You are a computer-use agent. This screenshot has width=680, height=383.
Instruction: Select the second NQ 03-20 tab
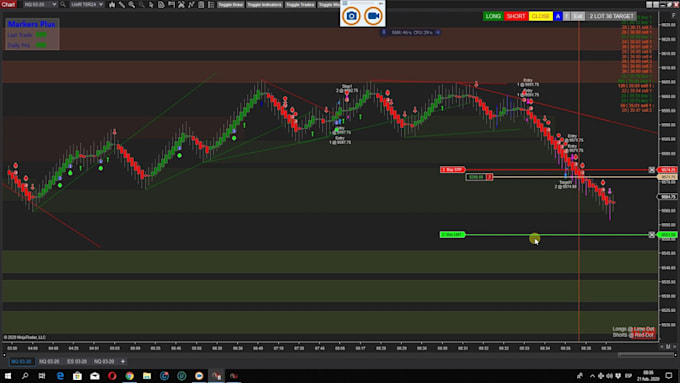pos(49,361)
